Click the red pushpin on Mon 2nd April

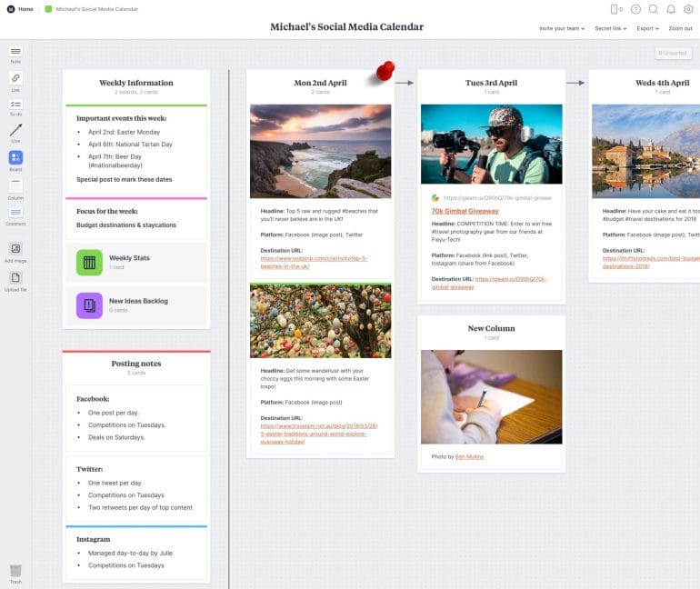[385, 72]
